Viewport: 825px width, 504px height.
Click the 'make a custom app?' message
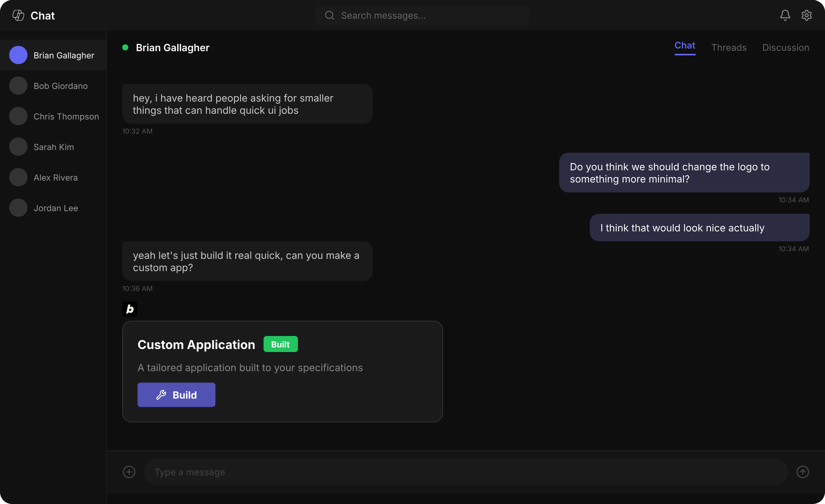coord(247,261)
